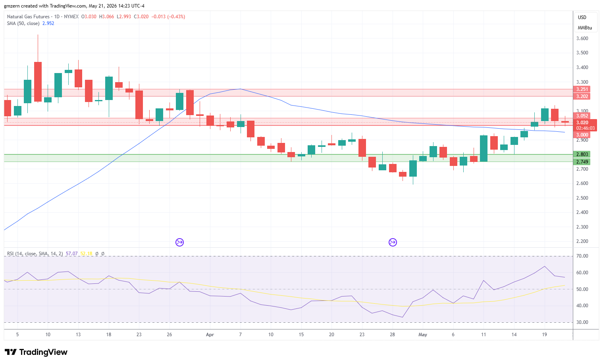The image size is (603, 364).
Task: Click the 2.600 price axis label
Action: tap(582, 183)
